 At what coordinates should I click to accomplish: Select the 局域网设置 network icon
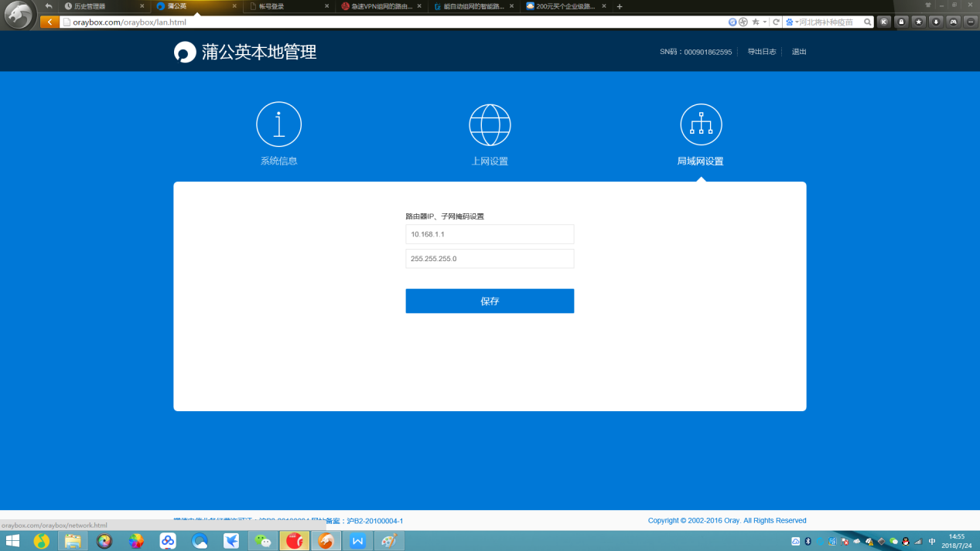(701, 124)
